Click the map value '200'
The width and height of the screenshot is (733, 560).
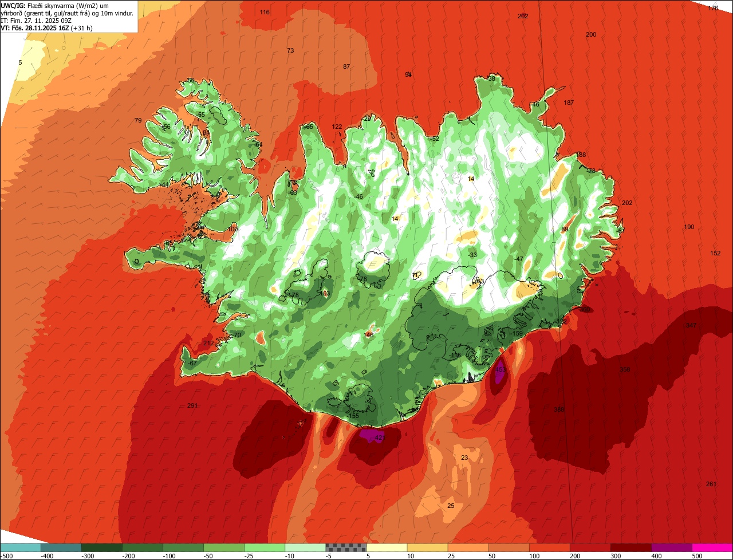pos(591,35)
